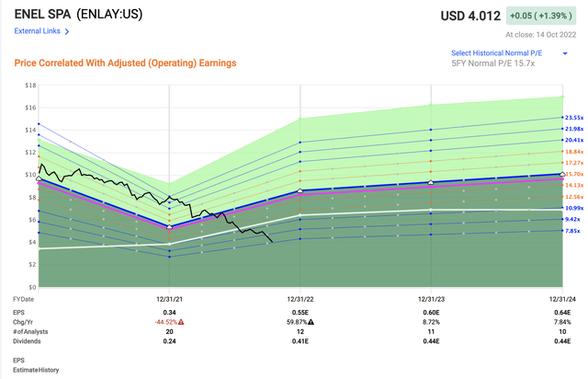This screenshot has height=379, width=588.
Task: Click the At close: 14 Oct 2022 text
Action: coord(541,35)
